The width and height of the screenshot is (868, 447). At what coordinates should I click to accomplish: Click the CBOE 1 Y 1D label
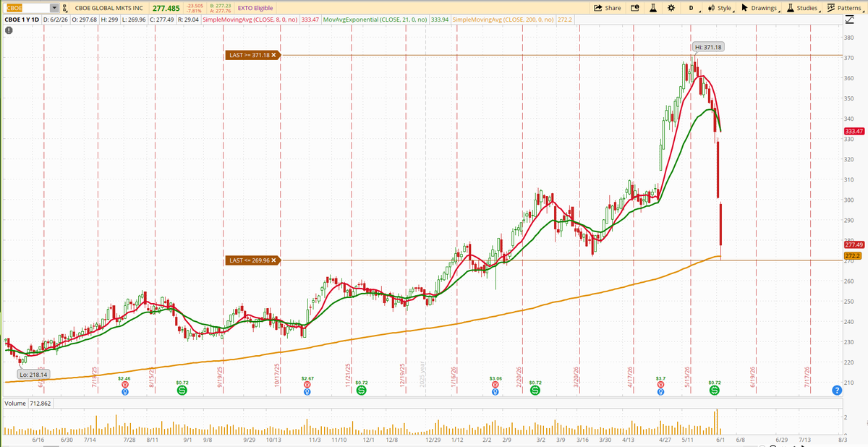click(x=22, y=20)
